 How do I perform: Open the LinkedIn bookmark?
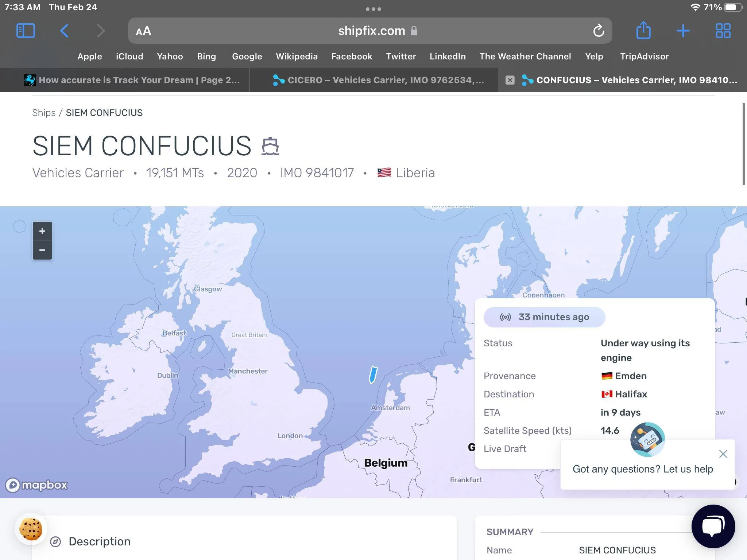click(448, 57)
